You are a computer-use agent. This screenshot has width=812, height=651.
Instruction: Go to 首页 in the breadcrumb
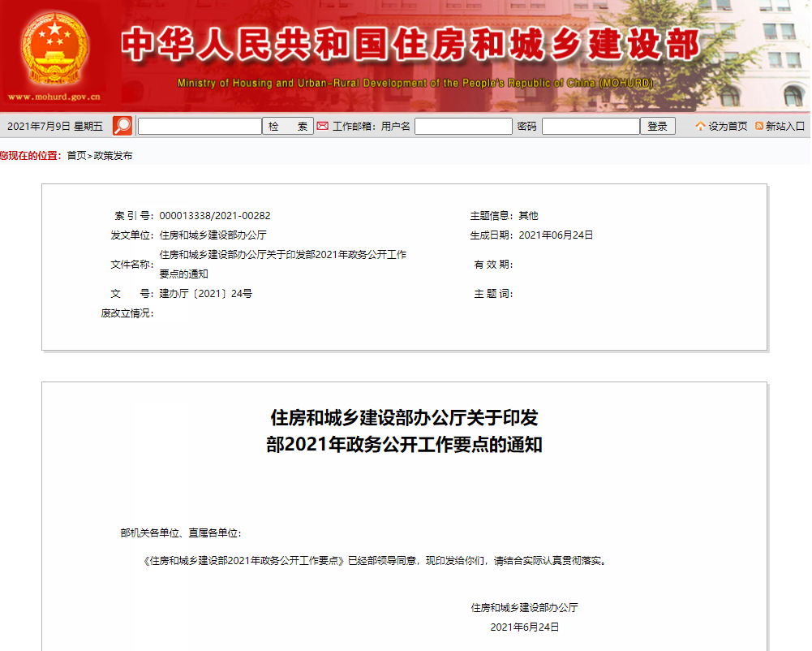tap(76, 156)
